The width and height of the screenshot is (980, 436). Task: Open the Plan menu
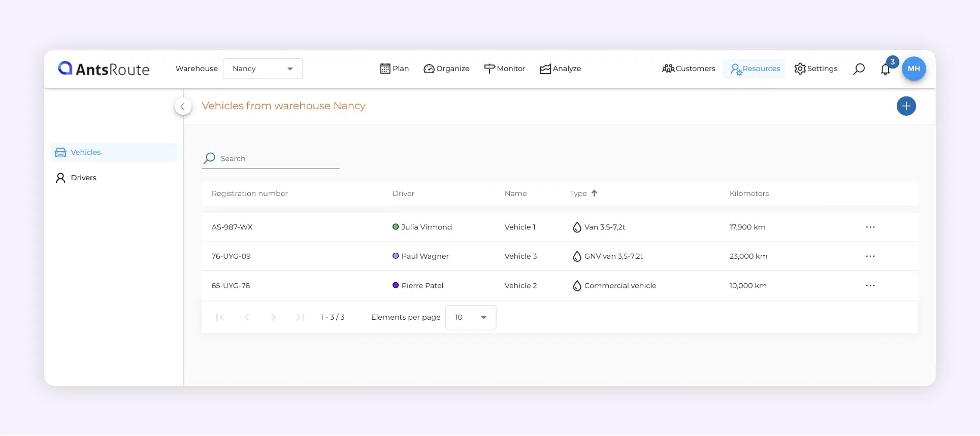click(395, 69)
